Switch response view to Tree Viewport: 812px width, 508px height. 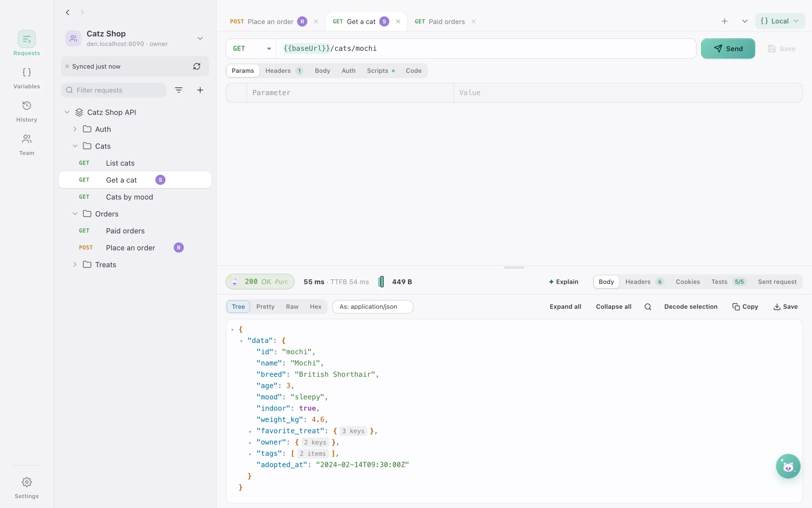238,306
